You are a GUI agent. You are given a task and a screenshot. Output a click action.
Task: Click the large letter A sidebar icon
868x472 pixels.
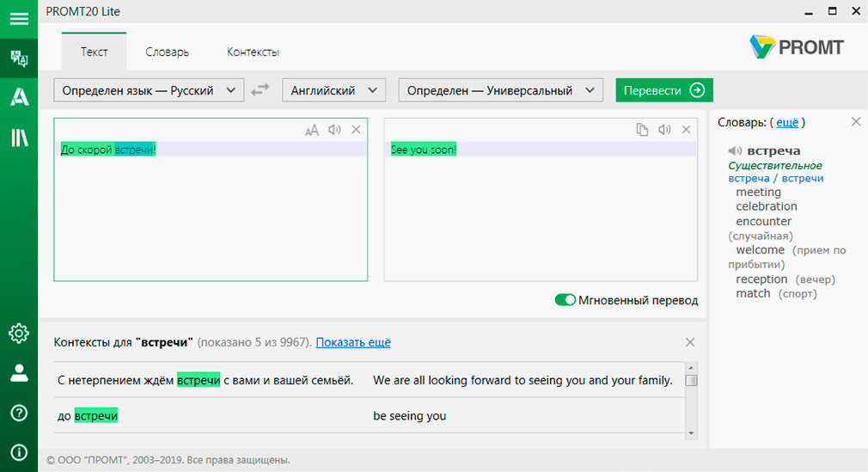pos(19,97)
